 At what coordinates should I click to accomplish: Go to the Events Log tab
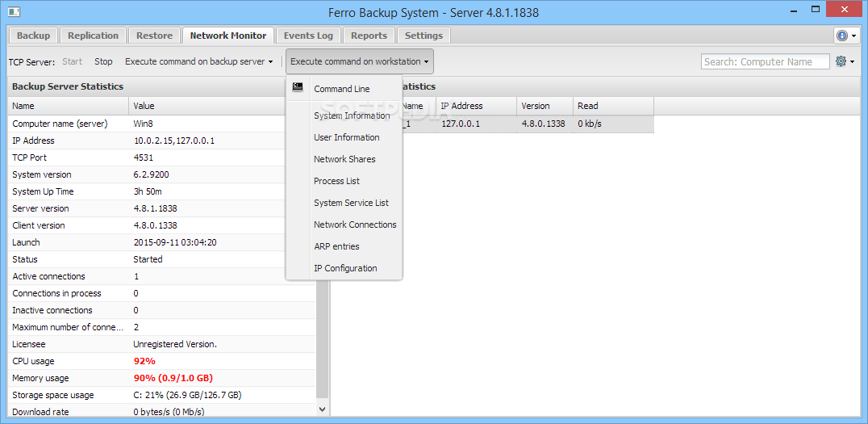308,36
